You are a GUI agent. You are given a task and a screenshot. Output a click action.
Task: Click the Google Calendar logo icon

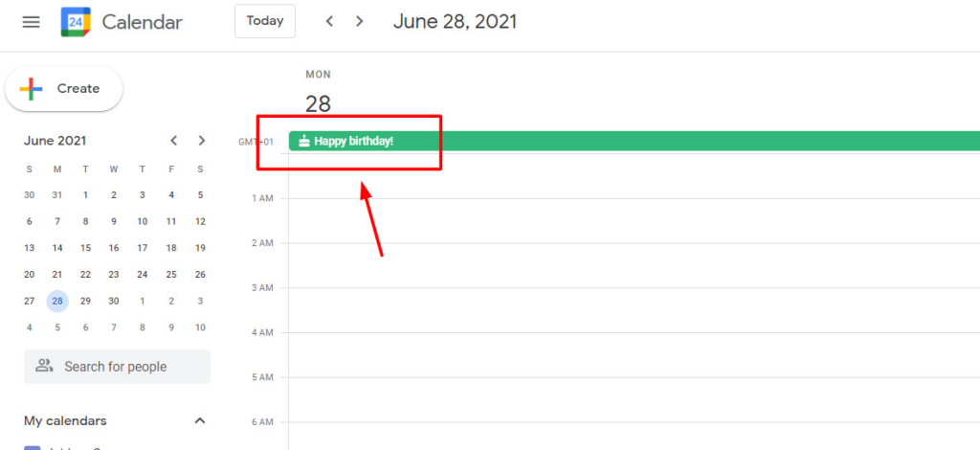[x=76, y=23]
